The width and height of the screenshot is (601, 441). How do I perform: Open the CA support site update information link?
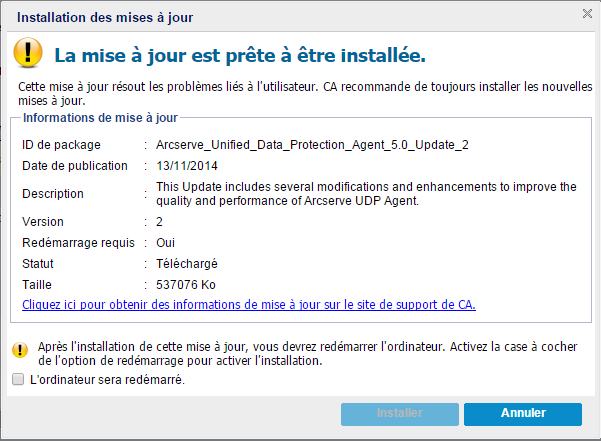[249, 303]
